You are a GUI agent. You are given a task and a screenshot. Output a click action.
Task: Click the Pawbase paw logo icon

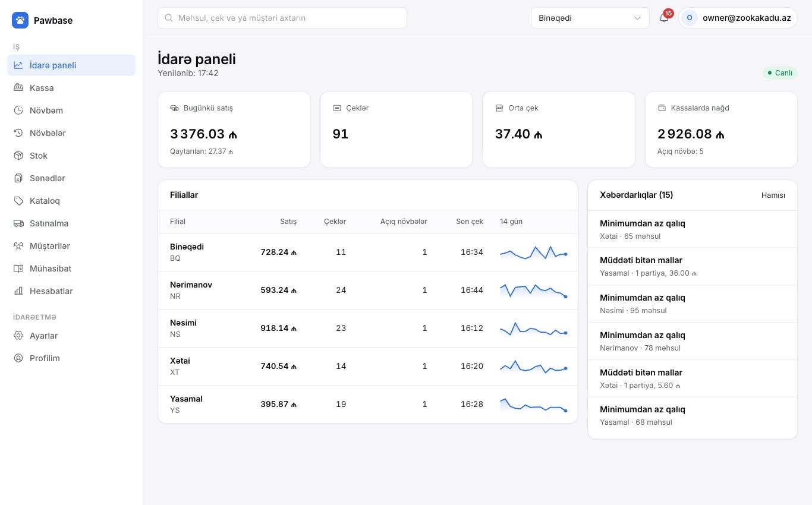coord(20,20)
